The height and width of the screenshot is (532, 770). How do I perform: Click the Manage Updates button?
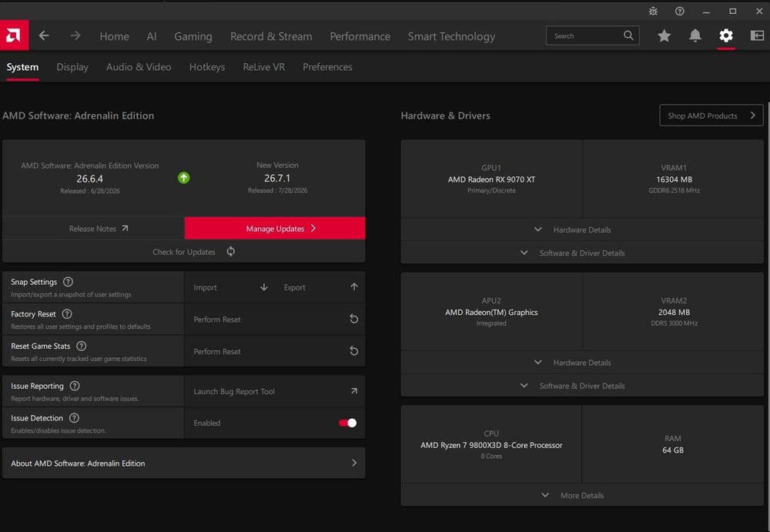point(275,228)
